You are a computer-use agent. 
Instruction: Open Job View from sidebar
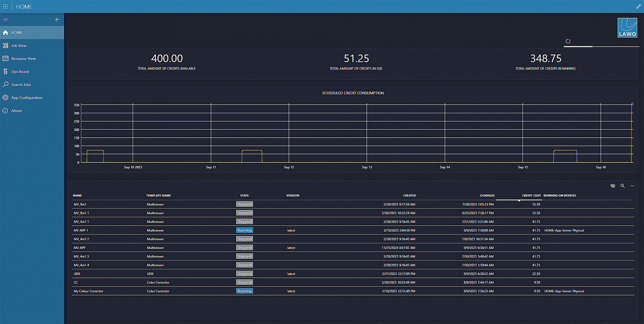[x=19, y=45]
